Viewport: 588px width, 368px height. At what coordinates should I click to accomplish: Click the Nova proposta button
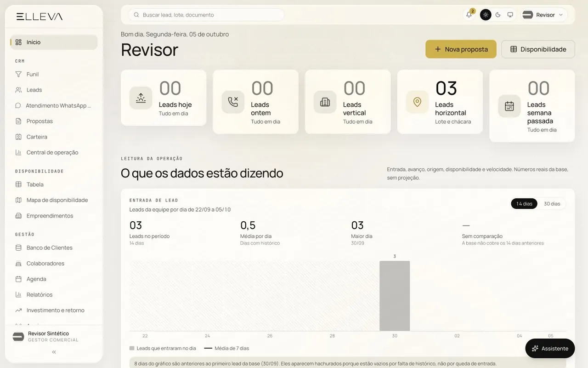pyautogui.click(x=461, y=49)
